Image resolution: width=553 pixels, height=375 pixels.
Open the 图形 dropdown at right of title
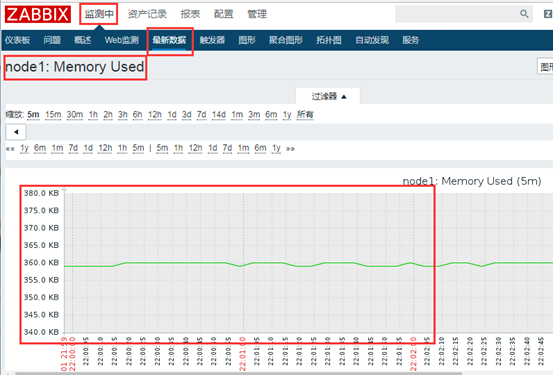[x=545, y=66]
